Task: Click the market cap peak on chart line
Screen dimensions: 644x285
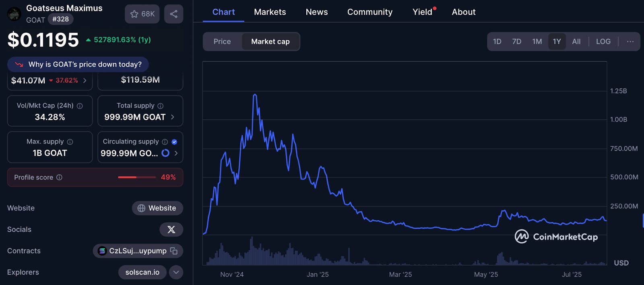Action: 255,95
